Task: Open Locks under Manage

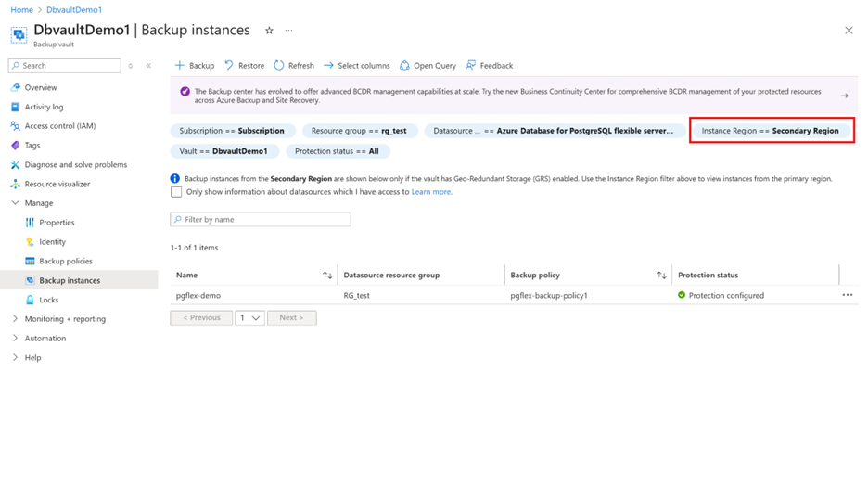Action: pos(49,300)
